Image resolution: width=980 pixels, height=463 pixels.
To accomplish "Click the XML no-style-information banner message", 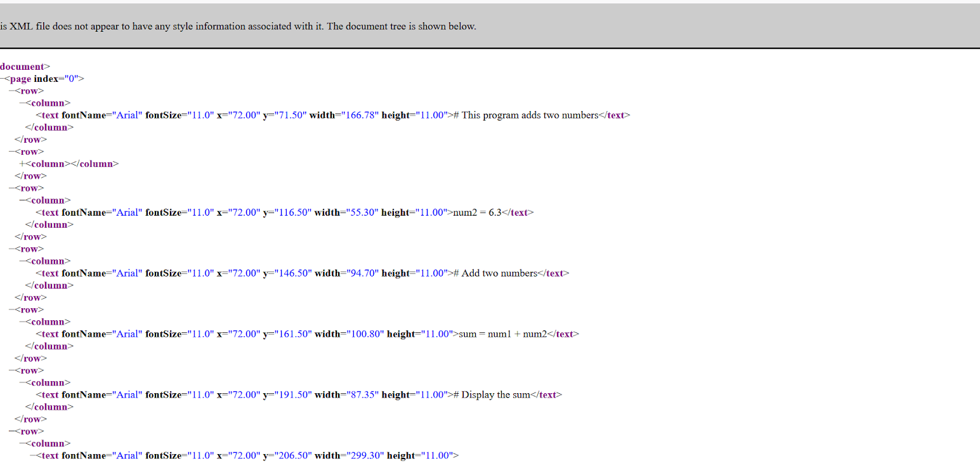I will pos(238,27).
